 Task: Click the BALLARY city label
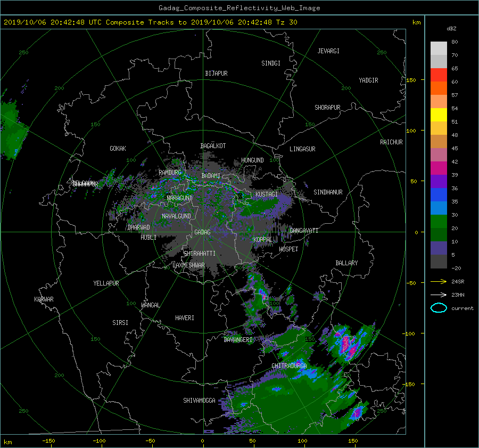346,263
